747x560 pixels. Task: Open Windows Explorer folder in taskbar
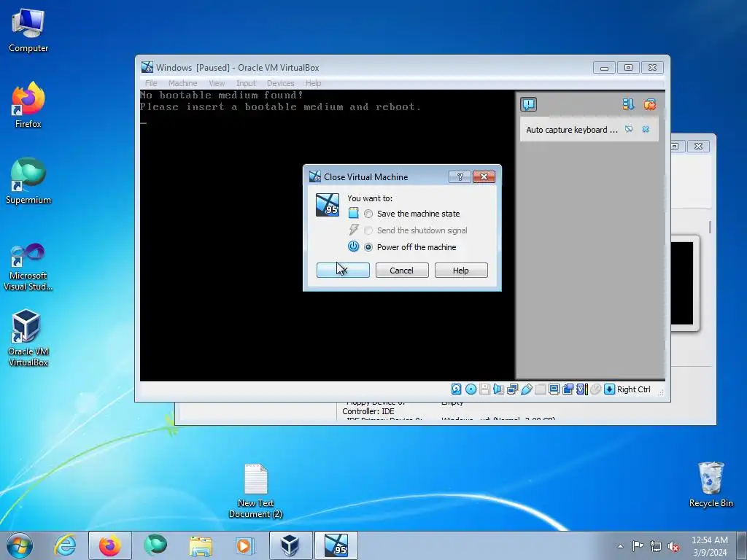coord(201,545)
